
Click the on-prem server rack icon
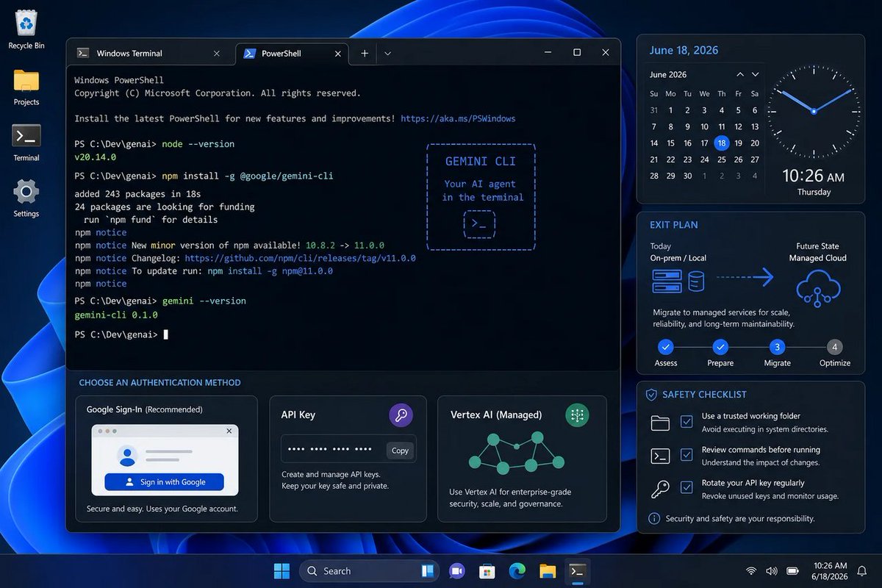[x=667, y=280]
